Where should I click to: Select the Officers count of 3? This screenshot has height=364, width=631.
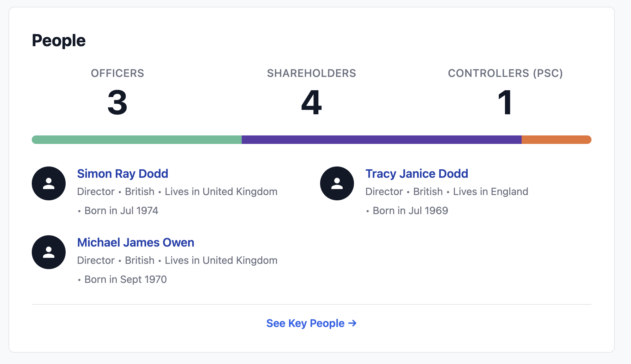tap(117, 103)
